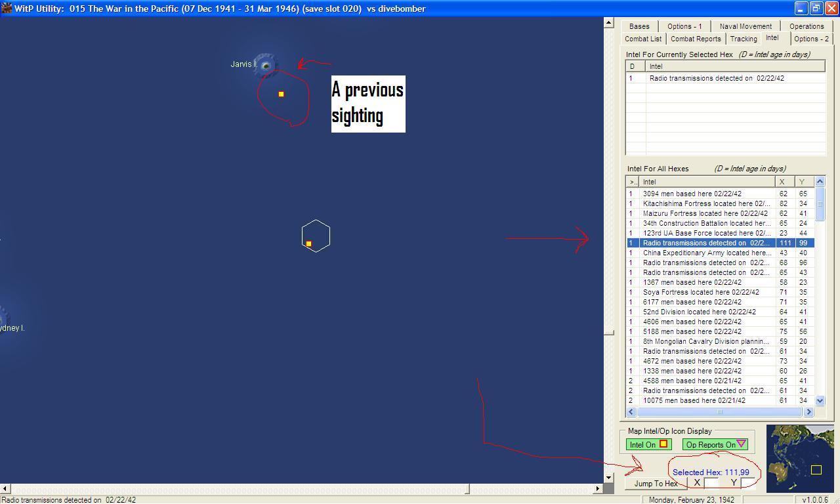Select the 8th Mongolian Cavalry Division row
Image resolution: width=840 pixels, height=504 pixels.
(720, 341)
